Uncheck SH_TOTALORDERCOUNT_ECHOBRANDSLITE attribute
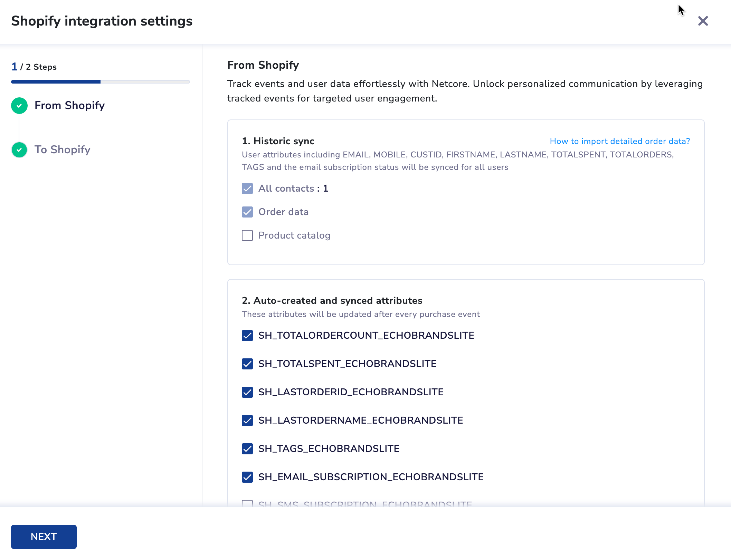The width and height of the screenshot is (731, 560). click(247, 336)
